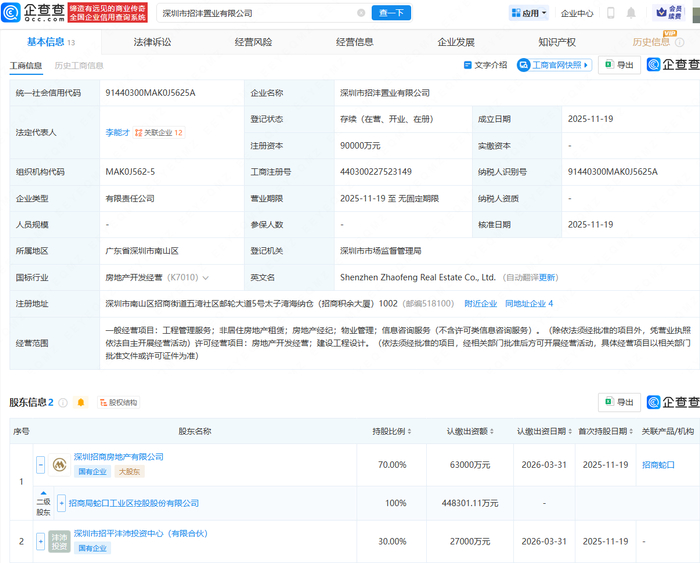Expand the 工商官网快照 dropdown
Viewport: 700px width, 563px height.
(x=586, y=65)
